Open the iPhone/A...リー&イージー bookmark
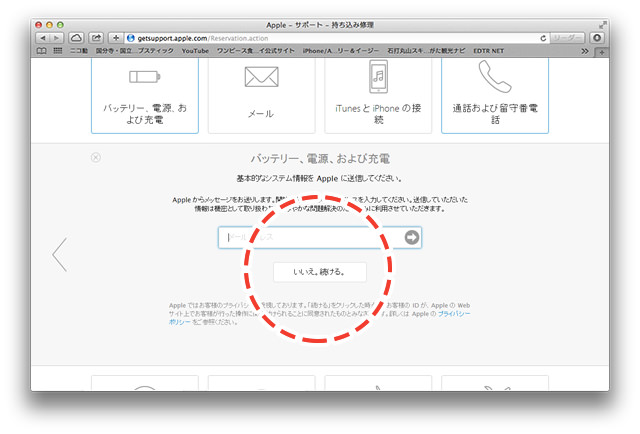 point(341,51)
